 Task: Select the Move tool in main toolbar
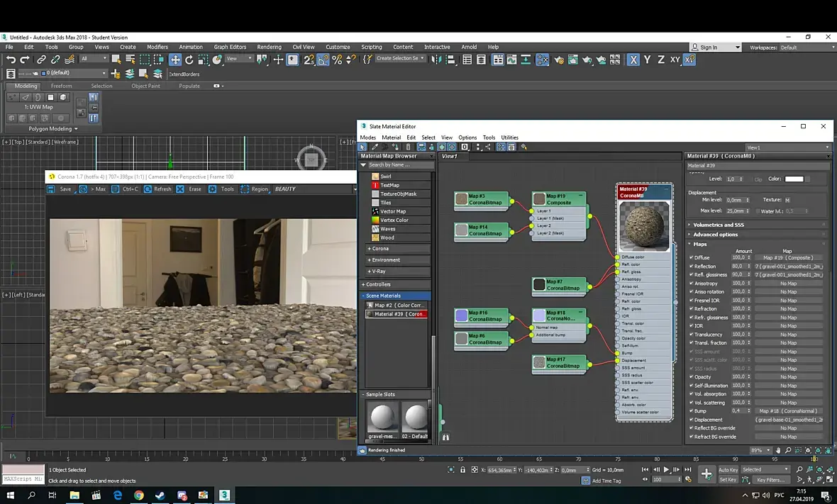point(174,60)
